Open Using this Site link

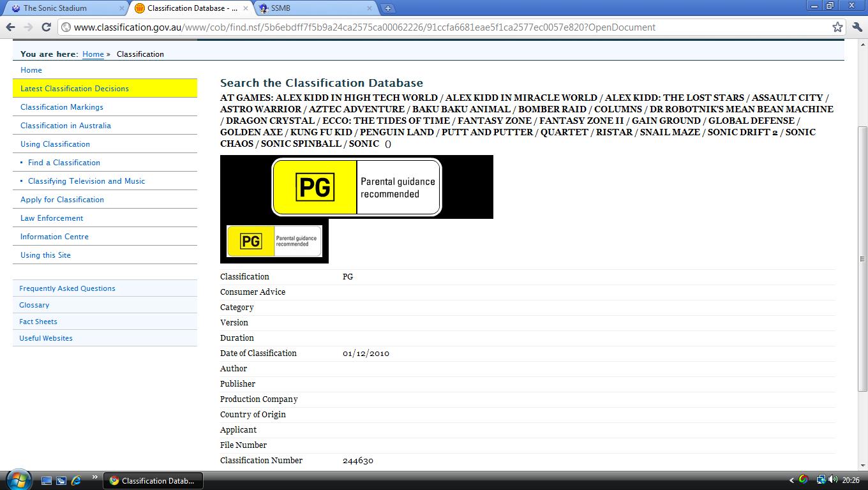pos(45,255)
